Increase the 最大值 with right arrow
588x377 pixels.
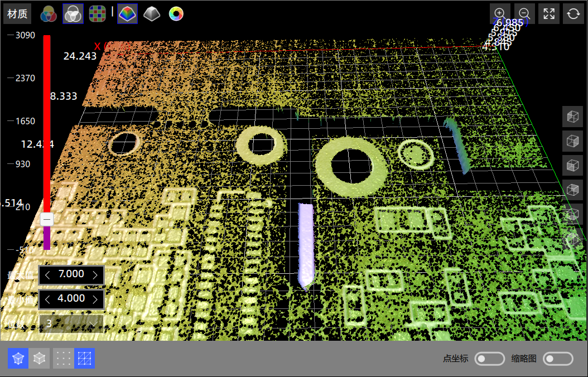point(95,274)
